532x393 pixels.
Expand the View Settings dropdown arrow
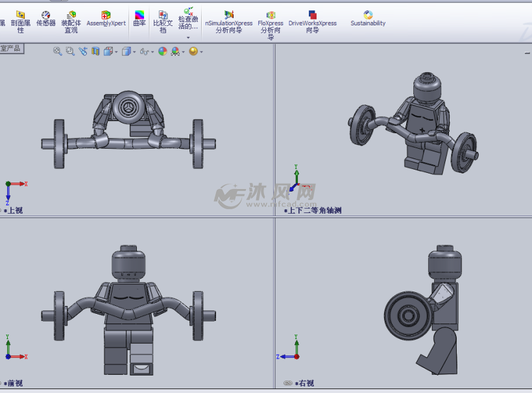[202, 52]
